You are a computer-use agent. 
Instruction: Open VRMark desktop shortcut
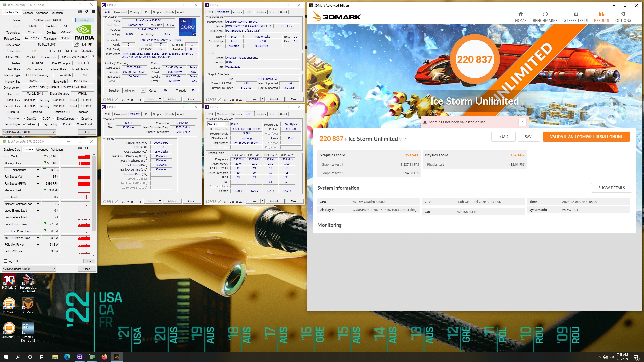[28, 306]
